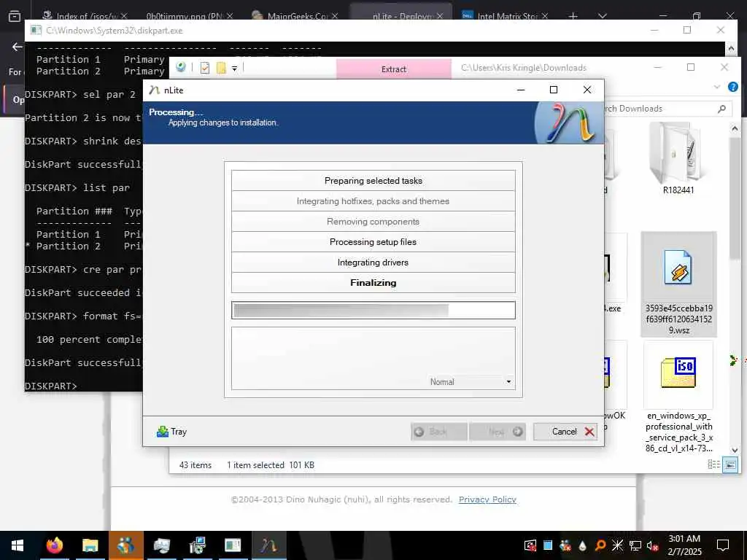The image size is (747, 560).
Task: Click the diskpart console icon on the taskbar
Action: pos(233,545)
